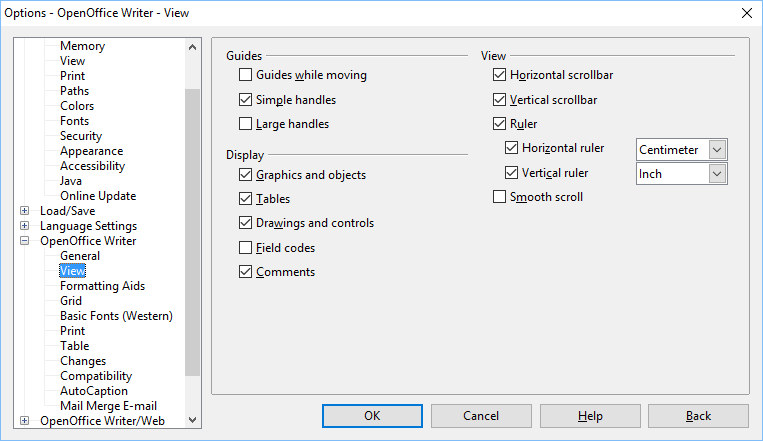Open the Vertical ruler unit dropdown
The width and height of the screenshot is (763, 441).
pyautogui.click(x=716, y=174)
